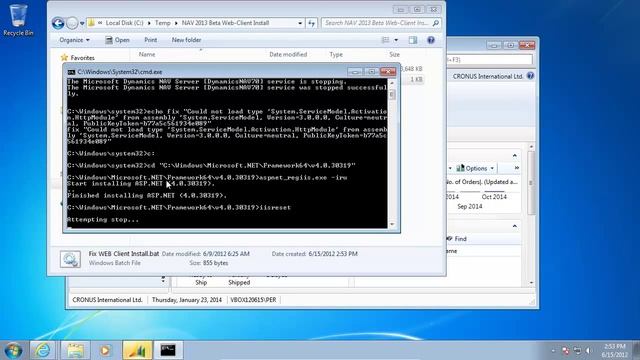Click search magnifier icon in Explorer
Screen dimensions: 640x360
[x=436, y=23]
